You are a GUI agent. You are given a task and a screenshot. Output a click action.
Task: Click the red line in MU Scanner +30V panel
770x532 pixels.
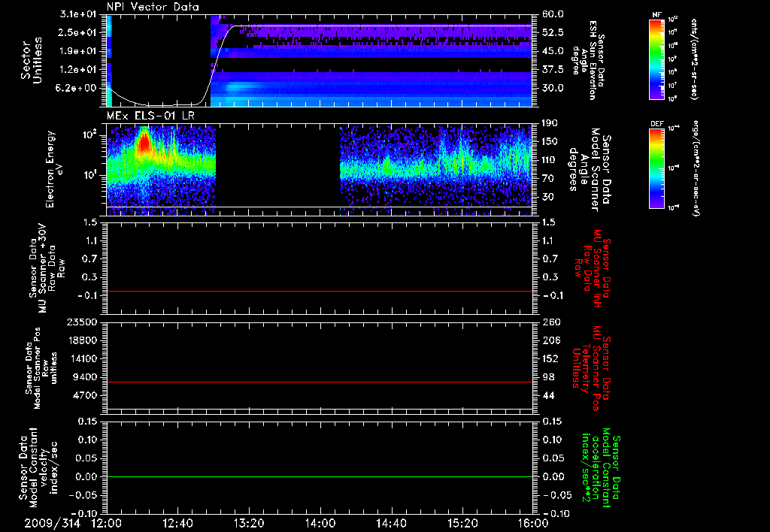319,291
